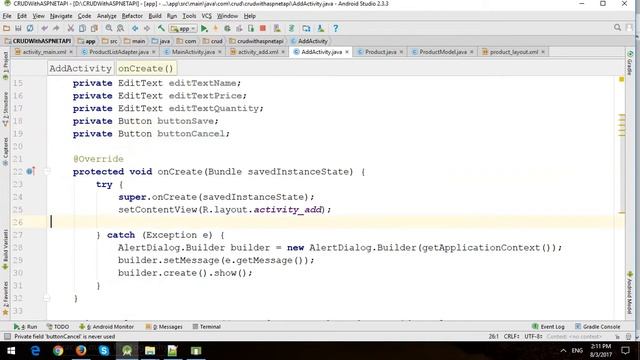
Task: Open the Run tool window button
Action: pyautogui.click(x=25, y=327)
